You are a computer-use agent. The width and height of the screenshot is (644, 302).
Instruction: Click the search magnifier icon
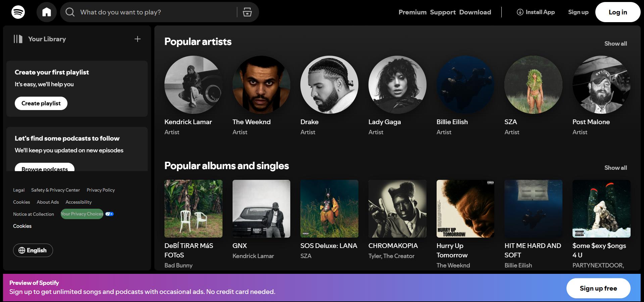tap(70, 12)
